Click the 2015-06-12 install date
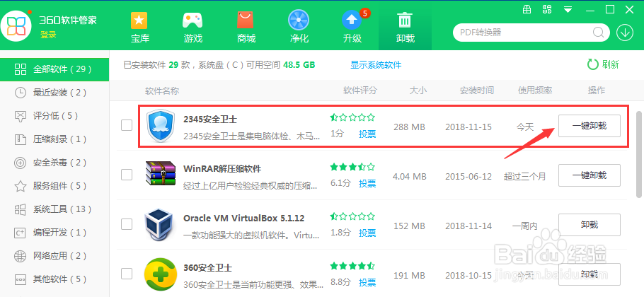This screenshot has height=297, width=644. (468, 176)
